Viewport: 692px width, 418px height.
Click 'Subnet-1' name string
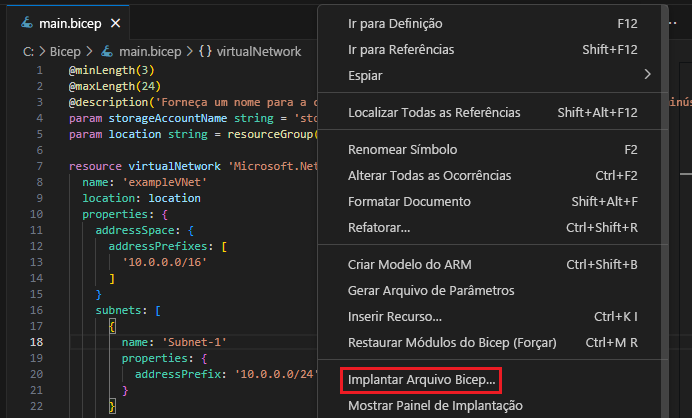[195, 342]
